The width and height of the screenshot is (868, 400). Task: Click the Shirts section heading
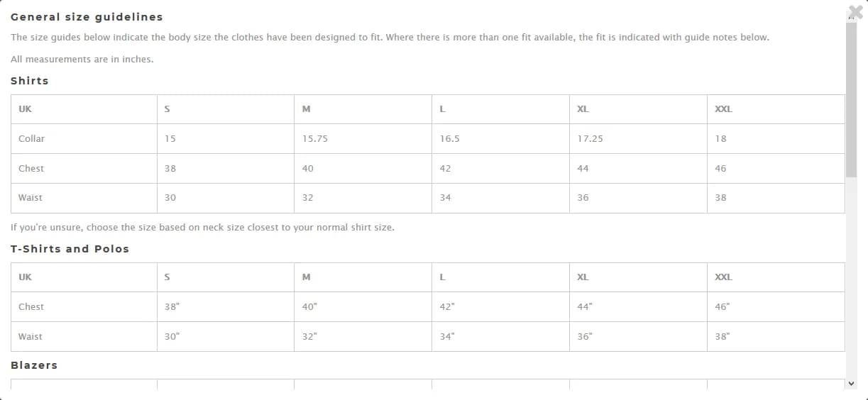pos(30,81)
